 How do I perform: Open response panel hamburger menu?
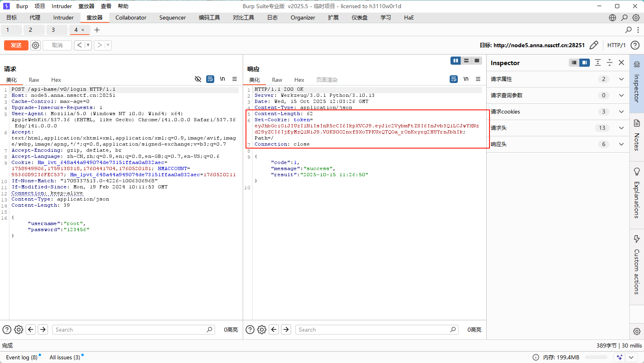(x=478, y=79)
